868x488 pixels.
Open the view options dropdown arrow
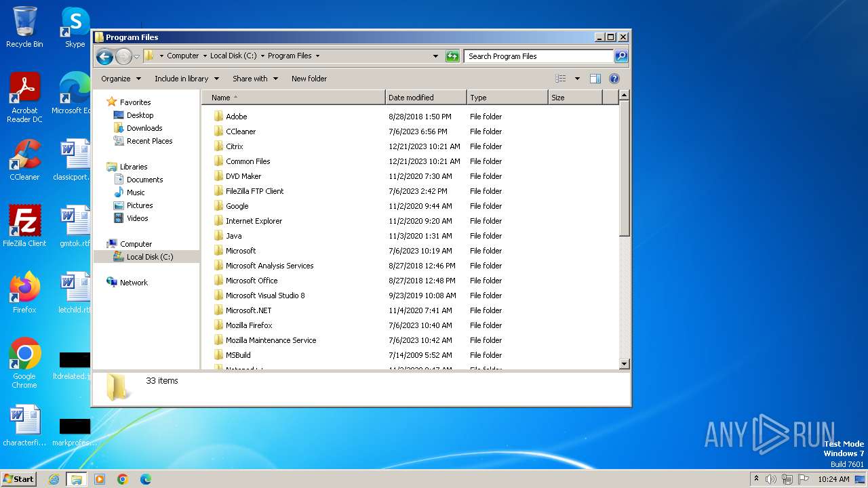[577, 79]
